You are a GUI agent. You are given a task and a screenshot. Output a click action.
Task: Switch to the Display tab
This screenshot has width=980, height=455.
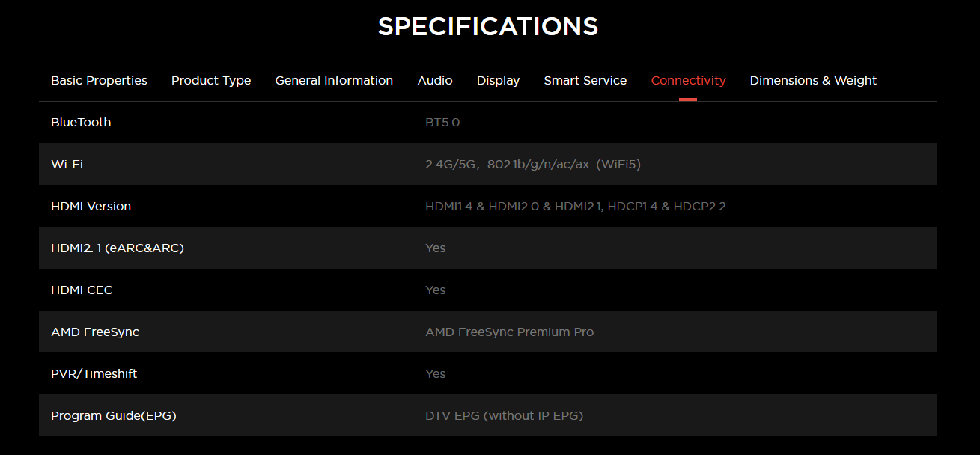[x=498, y=80]
